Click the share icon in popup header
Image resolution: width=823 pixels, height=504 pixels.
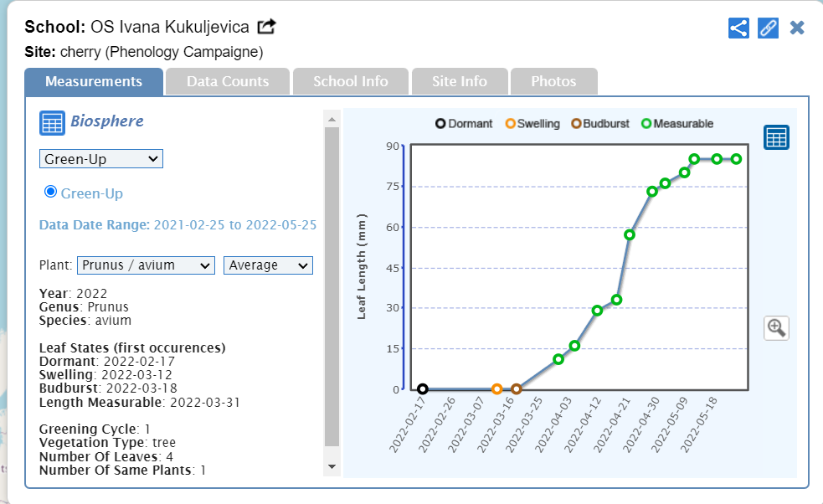point(738,28)
